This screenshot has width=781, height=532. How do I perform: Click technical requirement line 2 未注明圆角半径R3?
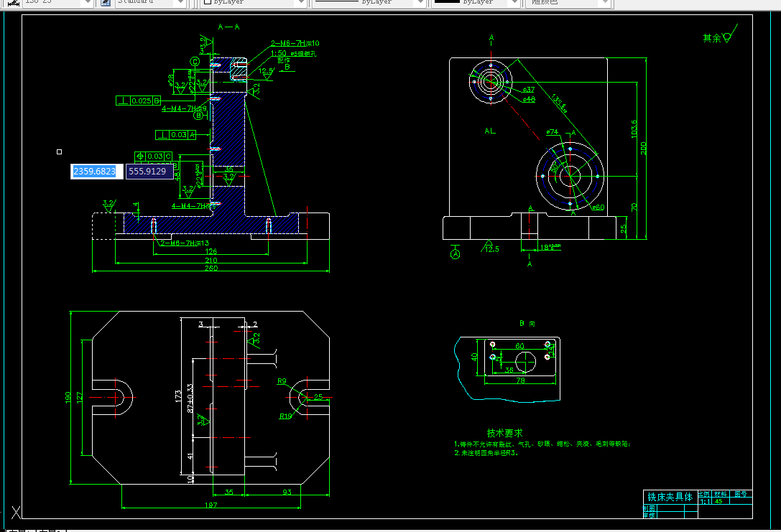click(x=486, y=453)
